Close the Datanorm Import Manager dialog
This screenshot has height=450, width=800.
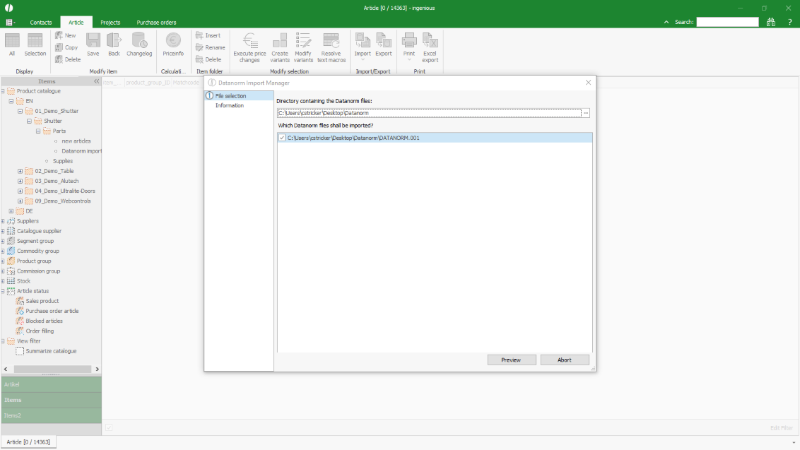[588, 82]
